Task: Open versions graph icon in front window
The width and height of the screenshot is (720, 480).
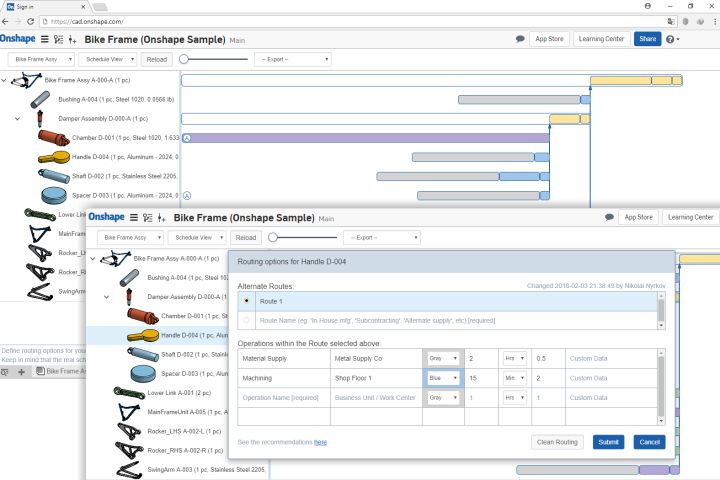Action: [x=147, y=218]
